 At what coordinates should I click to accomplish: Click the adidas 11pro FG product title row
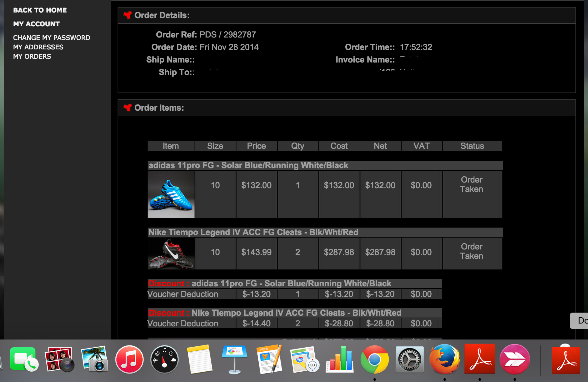coord(325,165)
